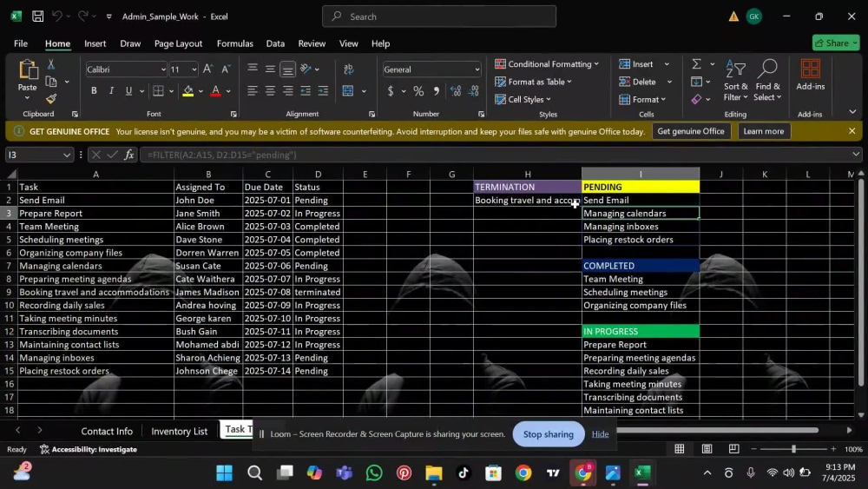868x489 pixels.
Task: Click the AutoSum sigma icon
Action: [696, 64]
